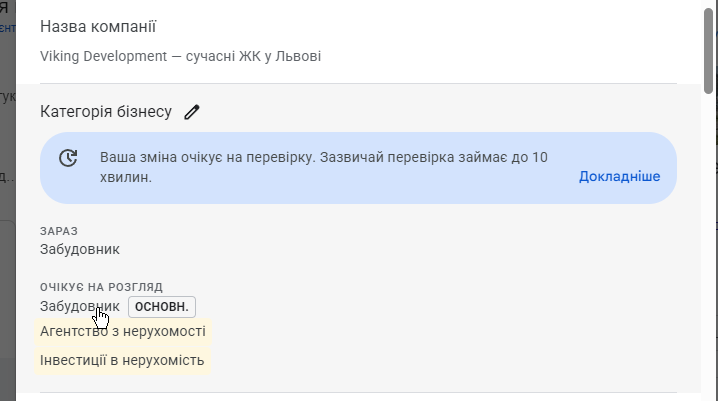Open the Докладніше link
The image size is (718, 401).
pyautogui.click(x=619, y=177)
